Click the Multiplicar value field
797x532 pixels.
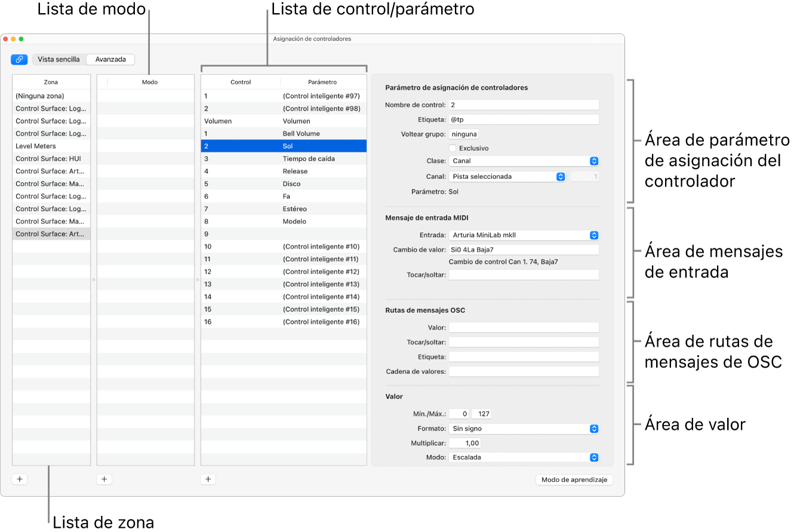pos(464,443)
